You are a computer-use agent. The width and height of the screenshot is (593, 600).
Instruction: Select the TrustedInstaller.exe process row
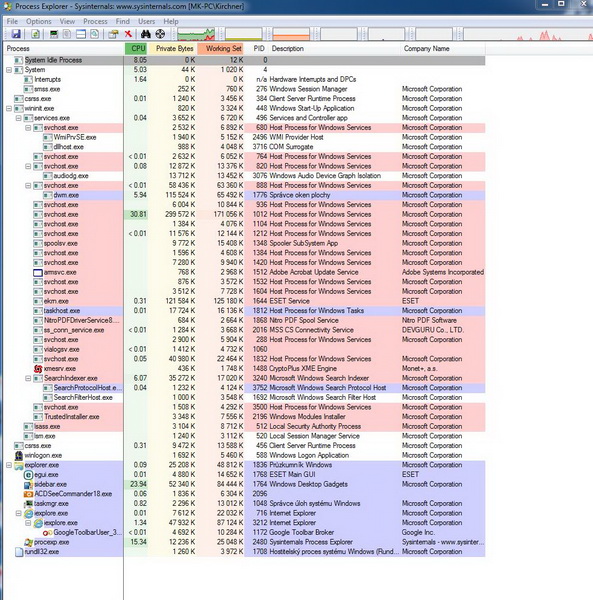244,417
